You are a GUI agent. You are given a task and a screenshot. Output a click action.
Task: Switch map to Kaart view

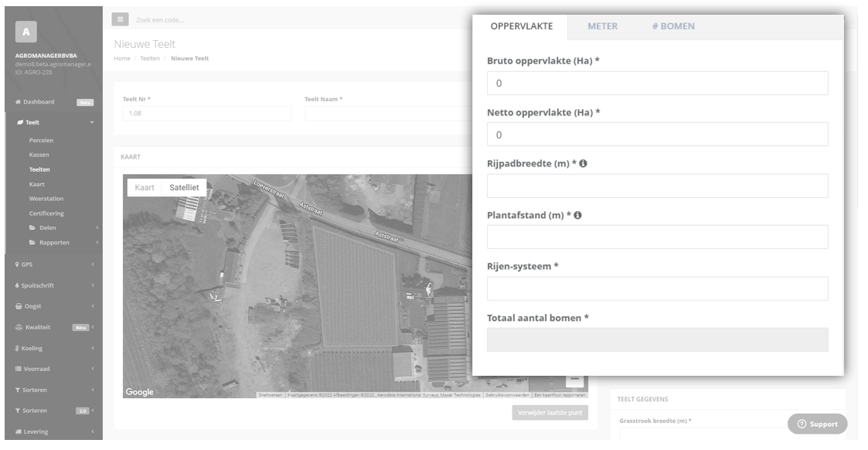pyautogui.click(x=145, y=188)
